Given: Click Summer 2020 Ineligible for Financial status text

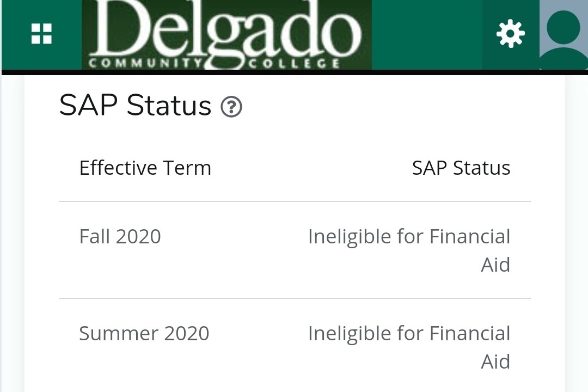Looking at the screenshot, I should [409, 333].
